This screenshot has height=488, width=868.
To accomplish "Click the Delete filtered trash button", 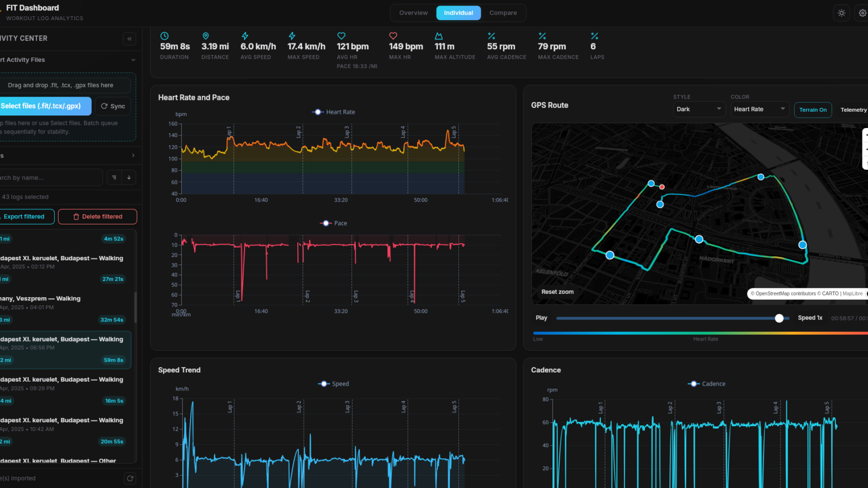I will pyautogui.click(x=98, y=216).
